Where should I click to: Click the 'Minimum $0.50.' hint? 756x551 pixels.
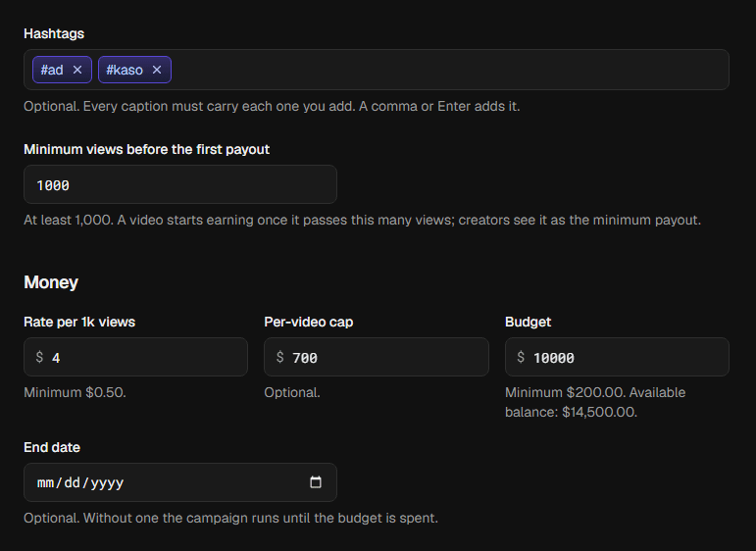[x=75, y=392]
